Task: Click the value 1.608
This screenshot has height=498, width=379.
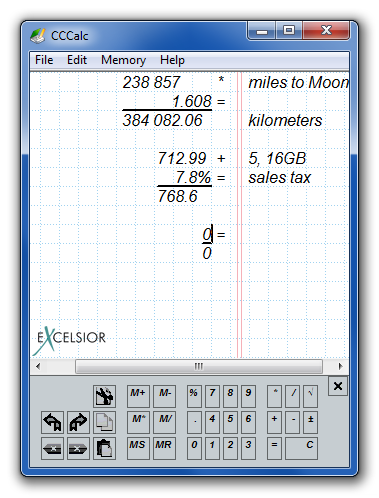Action: [192, 101]
